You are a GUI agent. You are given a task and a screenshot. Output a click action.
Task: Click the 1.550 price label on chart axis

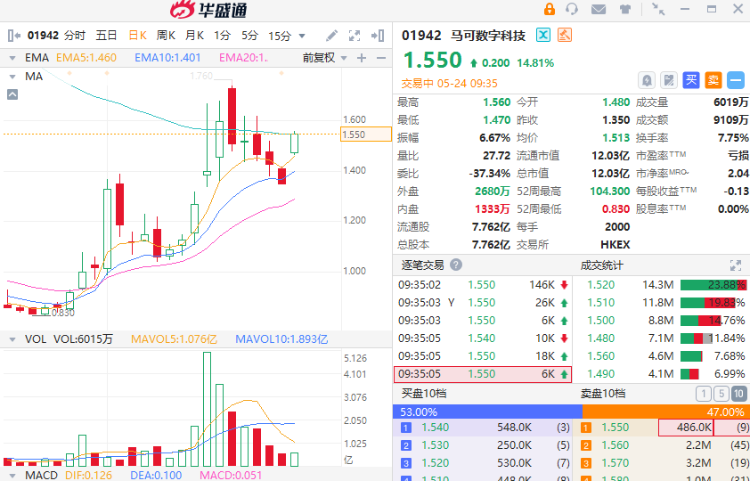point(365,134)
